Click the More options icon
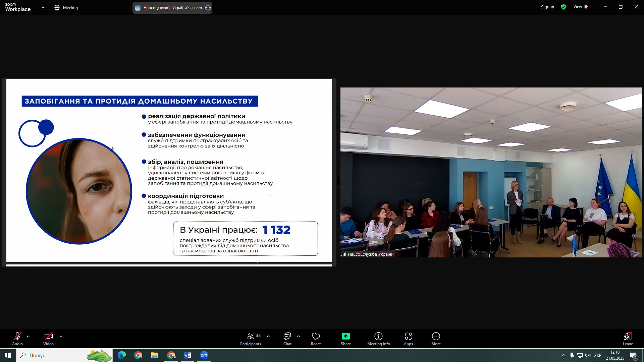The image size is (644, 362). (x=436, y=337)
